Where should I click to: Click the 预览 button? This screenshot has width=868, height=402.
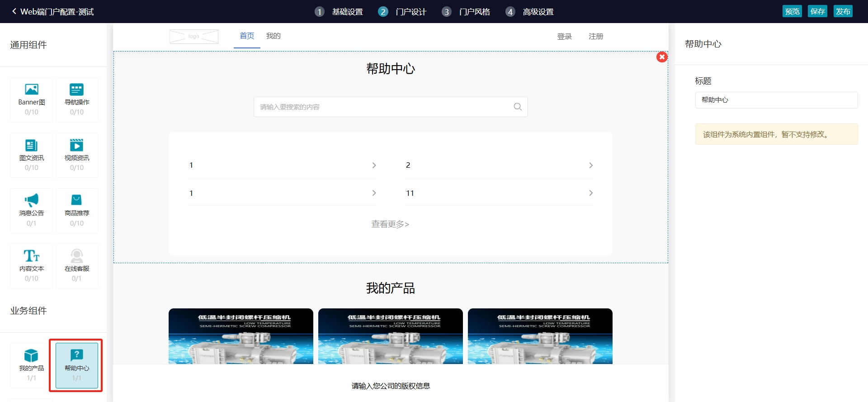point(792,11)
